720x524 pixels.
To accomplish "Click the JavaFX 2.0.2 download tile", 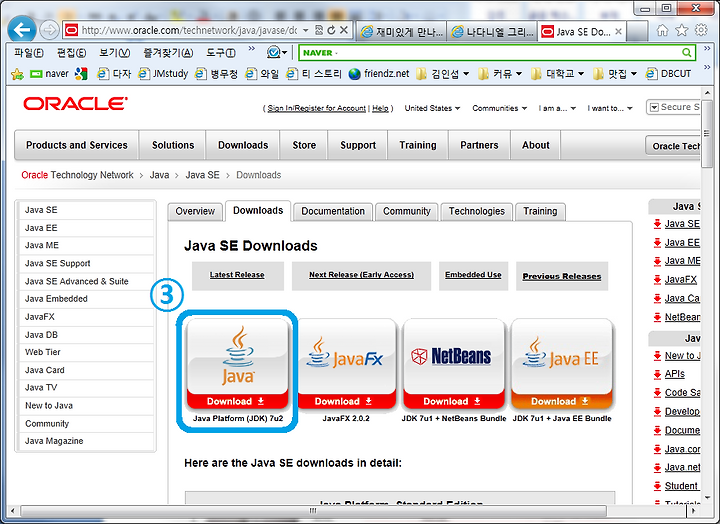I will [346, 364].
